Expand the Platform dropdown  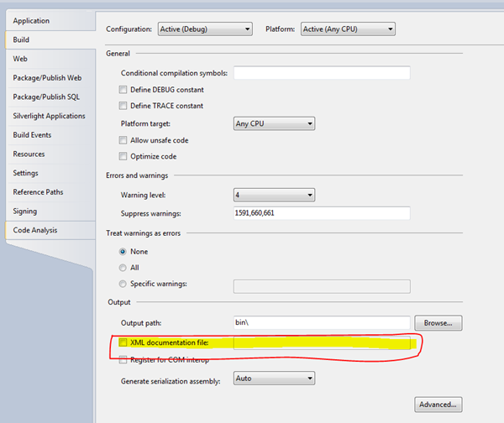point(348,29)
